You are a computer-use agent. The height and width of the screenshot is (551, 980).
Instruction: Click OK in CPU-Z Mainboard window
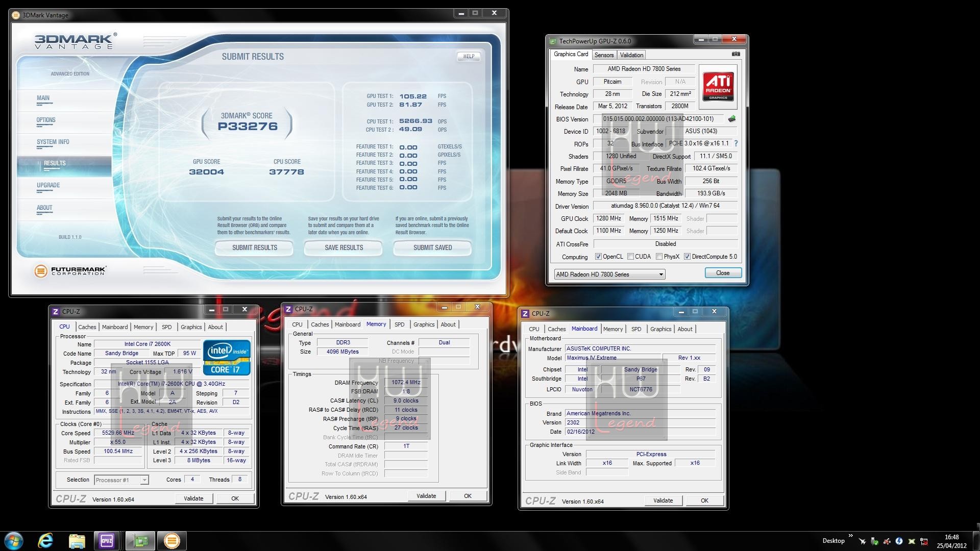click(704, 500)
